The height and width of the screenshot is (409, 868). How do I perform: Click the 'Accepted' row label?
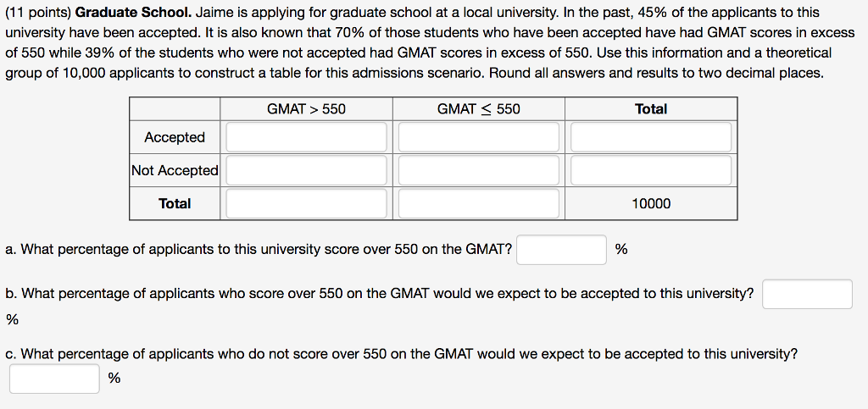175,137
